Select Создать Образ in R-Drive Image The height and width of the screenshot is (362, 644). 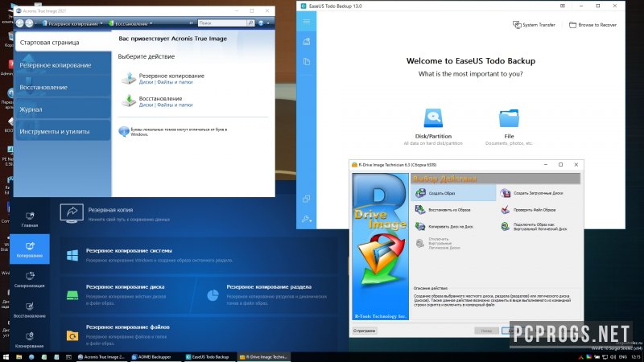tap(453, 193)
